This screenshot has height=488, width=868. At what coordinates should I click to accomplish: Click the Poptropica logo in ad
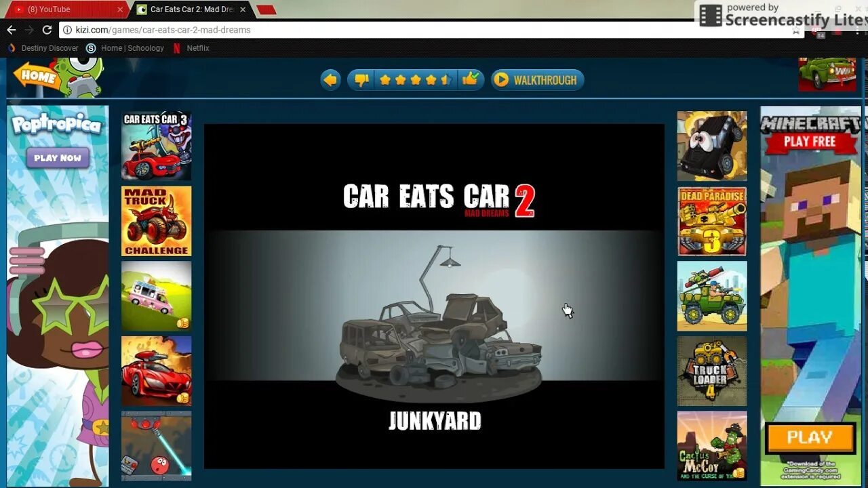[x=57, y=125]
